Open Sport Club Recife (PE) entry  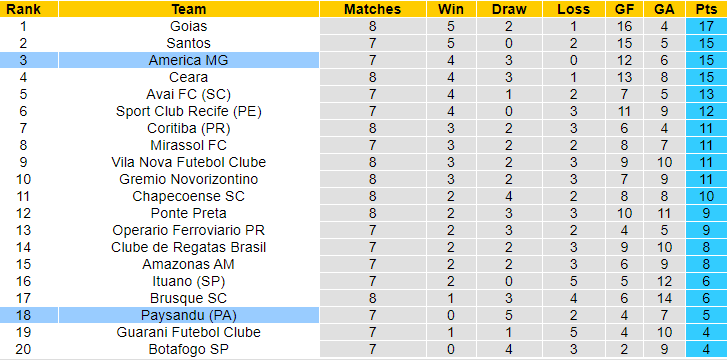click(x=189, y=111)
